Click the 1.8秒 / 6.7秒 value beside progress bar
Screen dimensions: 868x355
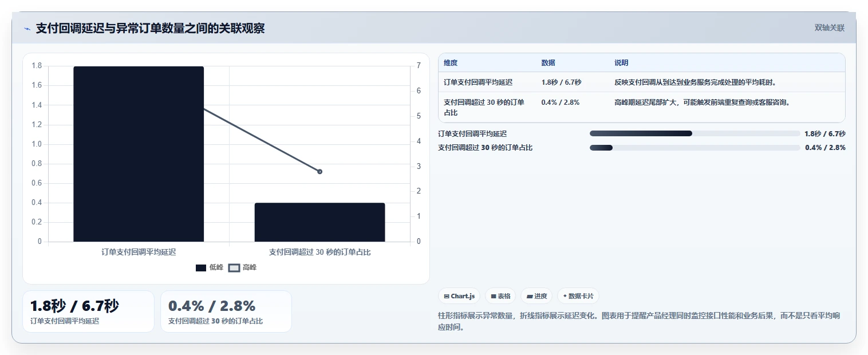coord(825,134)
